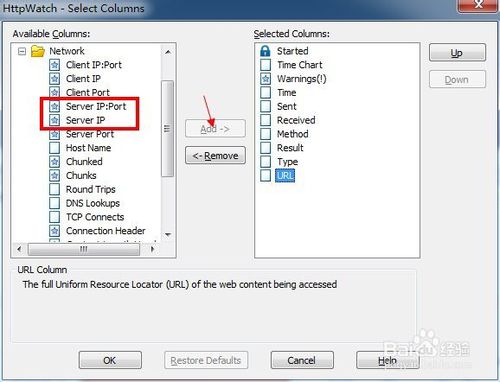Select Client IP in available columns
Viewport: 500px width, 382px height.
point(83,79)
